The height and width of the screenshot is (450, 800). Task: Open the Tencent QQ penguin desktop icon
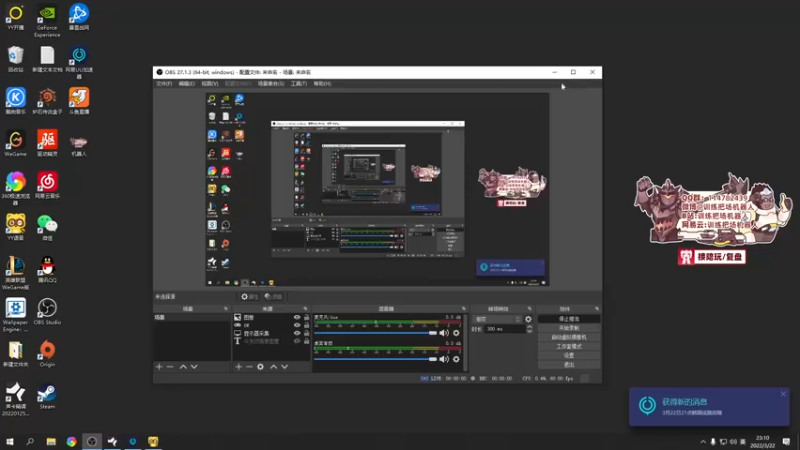click(47, 269)
